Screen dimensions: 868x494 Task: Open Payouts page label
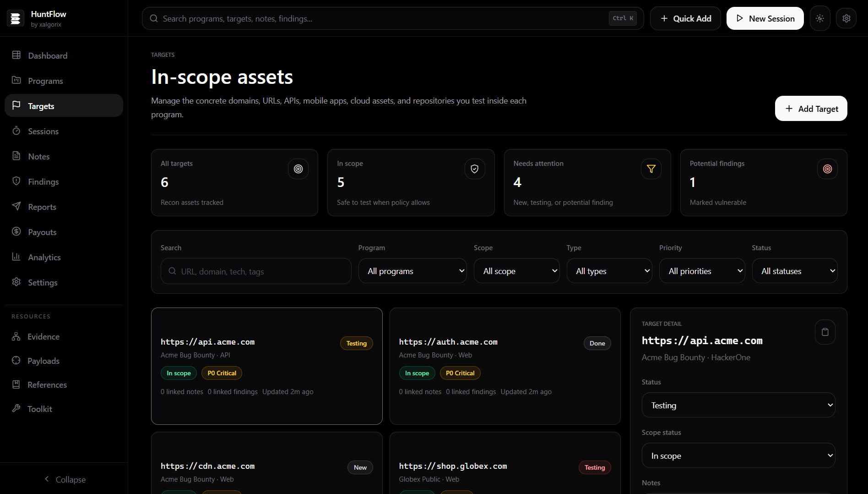(42, 232)
